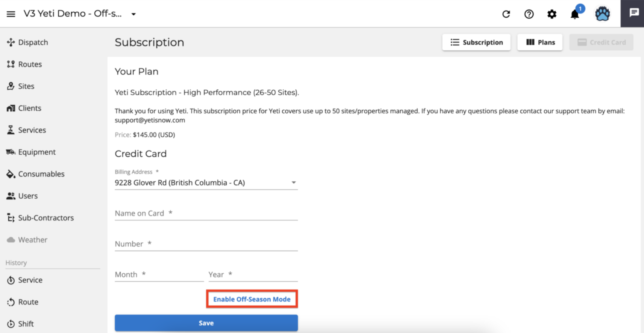Click the Consumables bucket icon

pos(11,174)
